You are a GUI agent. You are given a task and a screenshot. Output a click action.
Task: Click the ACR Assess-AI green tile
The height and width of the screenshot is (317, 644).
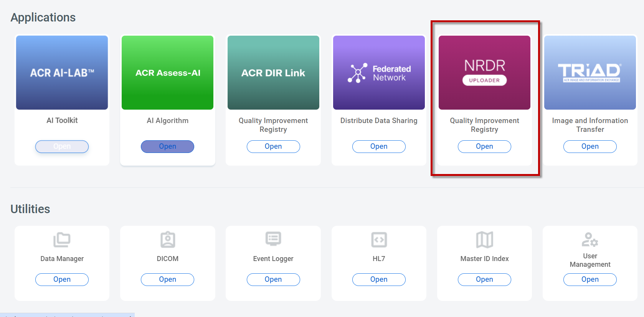point(167,72)
